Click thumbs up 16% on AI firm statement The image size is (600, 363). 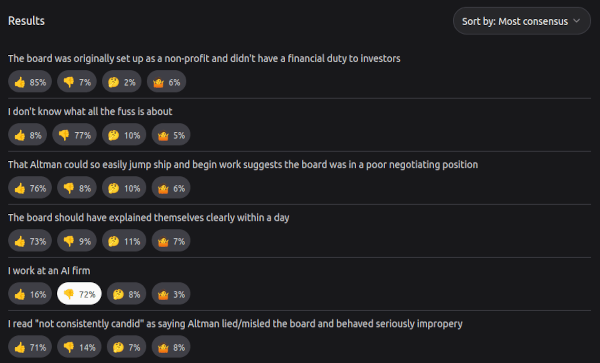click(30, 294)
